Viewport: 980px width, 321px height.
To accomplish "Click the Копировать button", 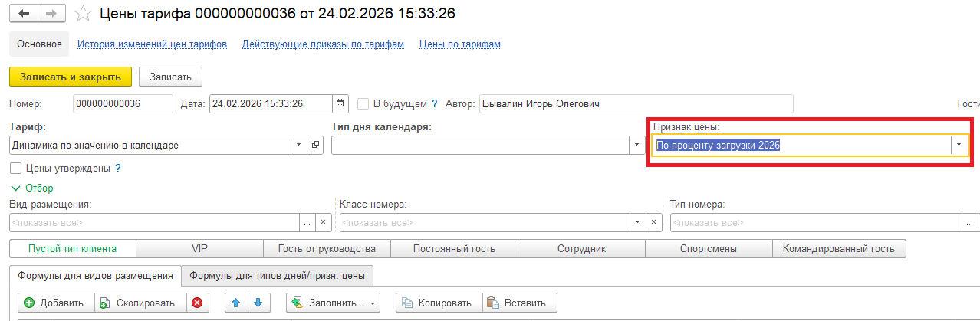I will click(x=439, y=303).
